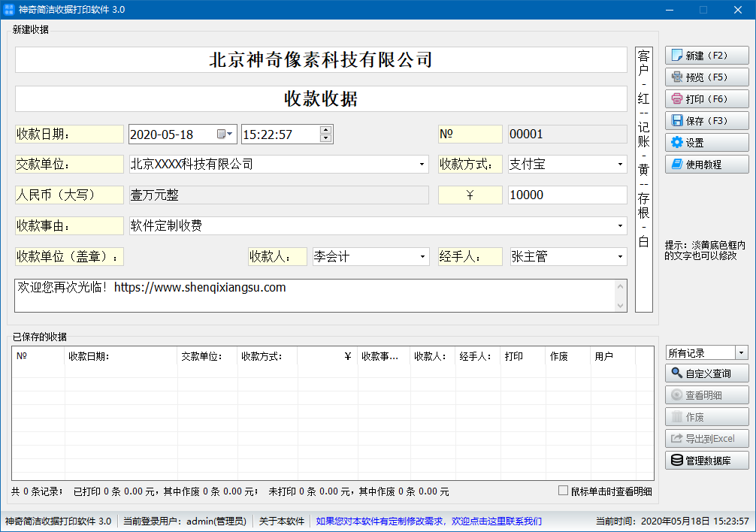756x532 pixels.
Task: Print the receipt using 打印 (F6)
Action: 706,98
